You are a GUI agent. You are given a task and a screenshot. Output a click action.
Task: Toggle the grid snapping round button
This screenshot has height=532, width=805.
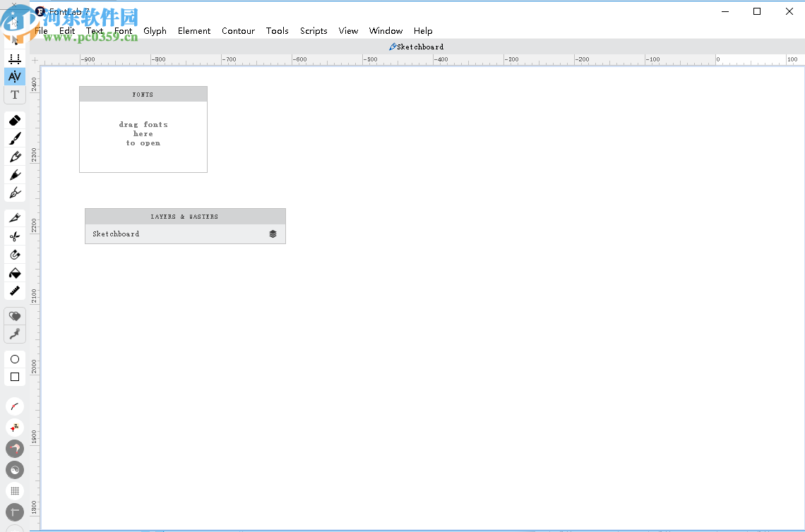[15, 491]
